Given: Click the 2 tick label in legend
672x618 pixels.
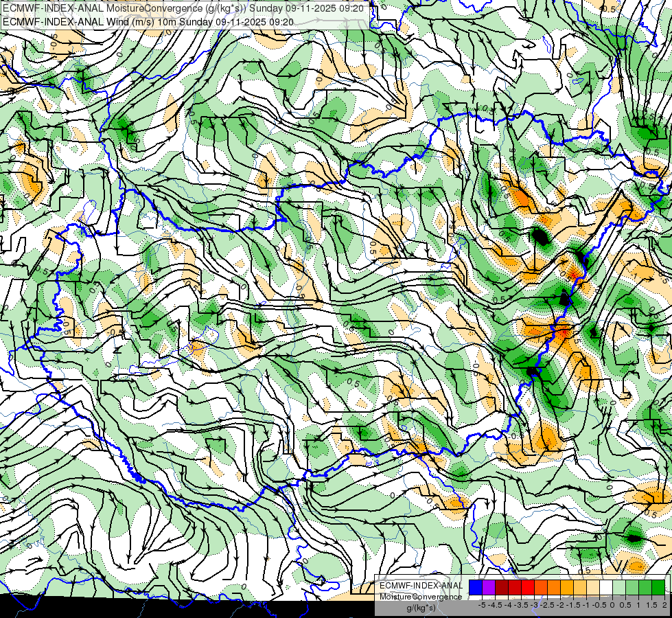Looking at the screenshot, I should point(664,605).
